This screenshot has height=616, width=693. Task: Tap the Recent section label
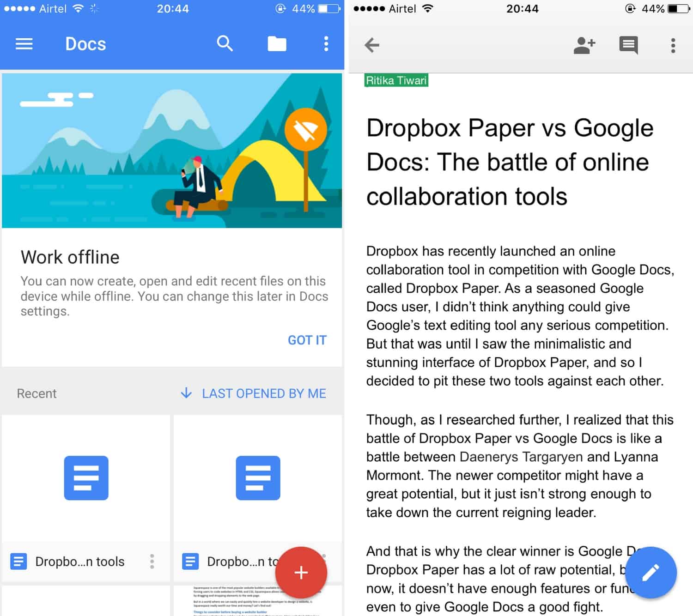(36, 393)
